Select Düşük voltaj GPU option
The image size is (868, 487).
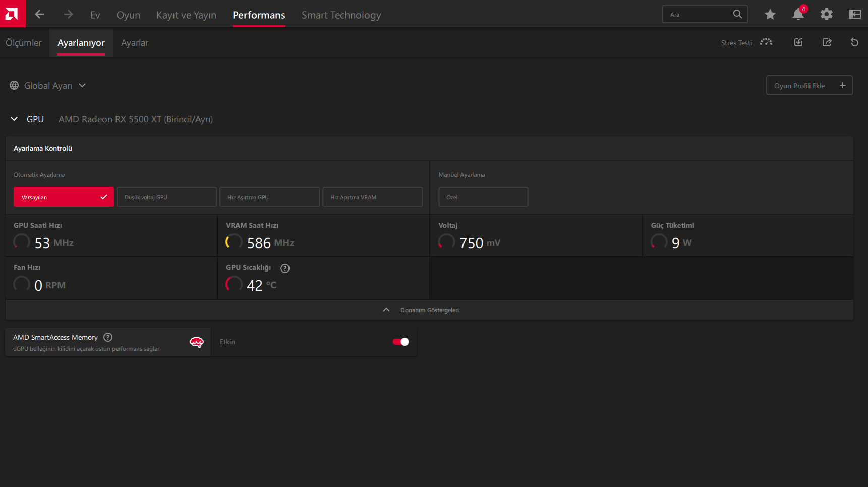pyautogui.click(x=166, y=197)
